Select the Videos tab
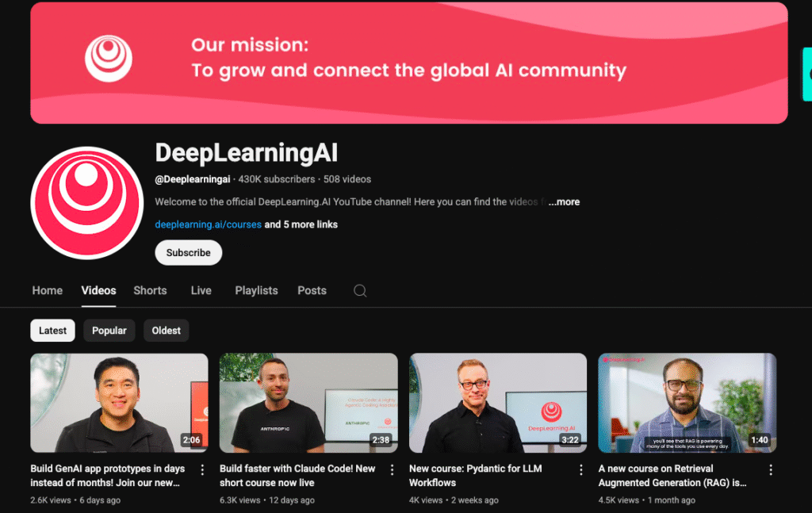 coord(98,290)
